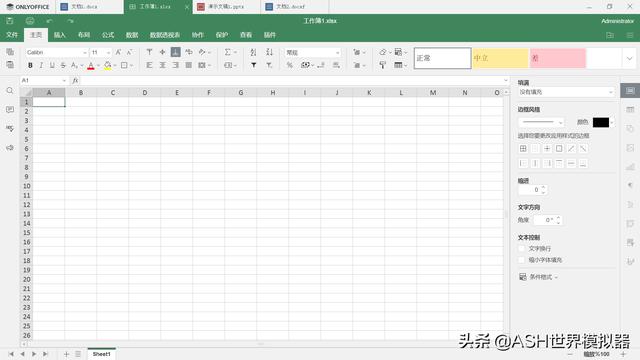Open the search icon in left sidebar
Viewport: 640px width, 360px height.
pos(10,91)
